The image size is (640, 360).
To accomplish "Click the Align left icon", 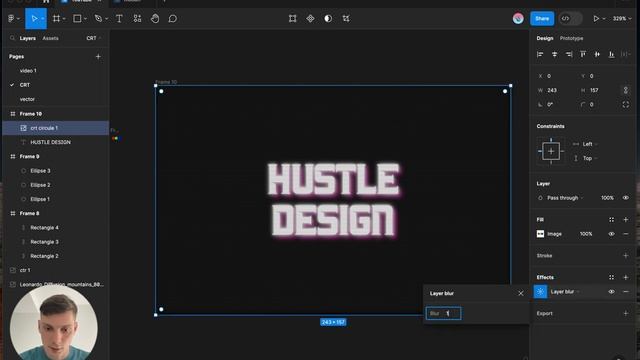I will (540, 54).
